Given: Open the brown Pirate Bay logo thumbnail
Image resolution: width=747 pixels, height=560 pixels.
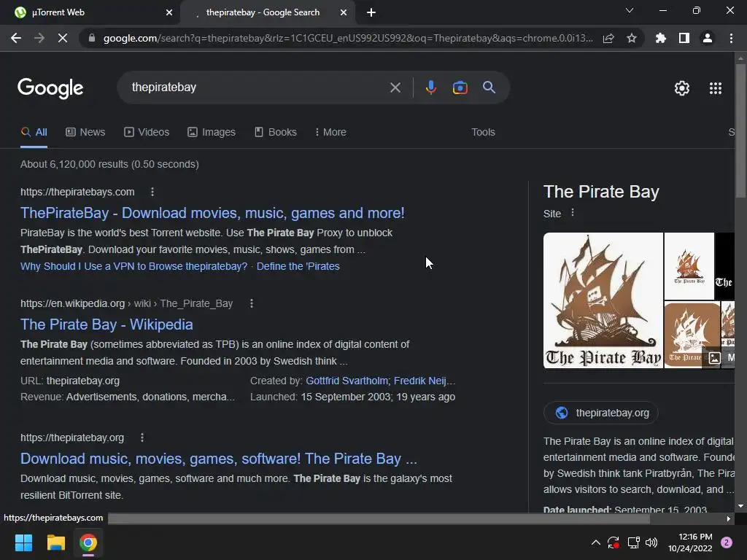Looking at the screenshot, I should pyautogui.click(x=692, y=335).
